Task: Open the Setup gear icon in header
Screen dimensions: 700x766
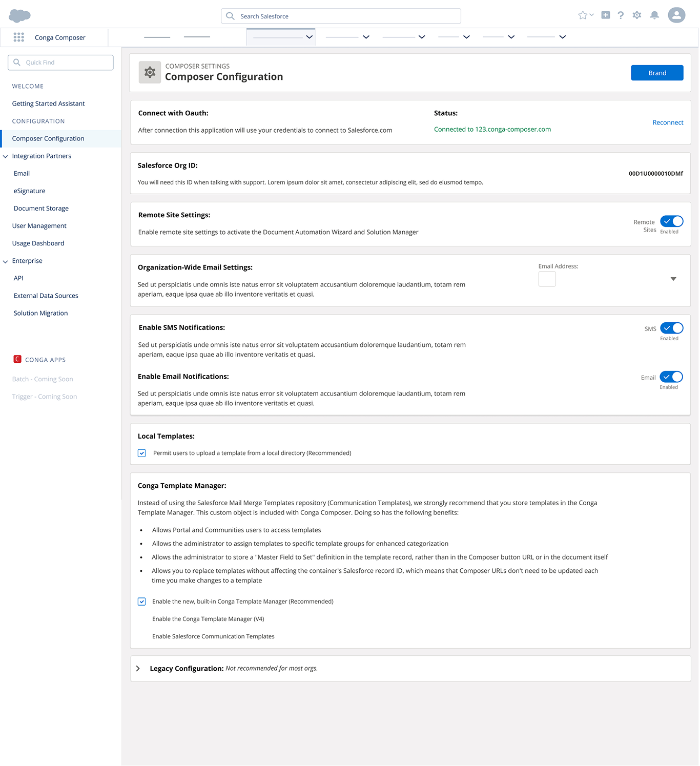Action: [637, 15]
